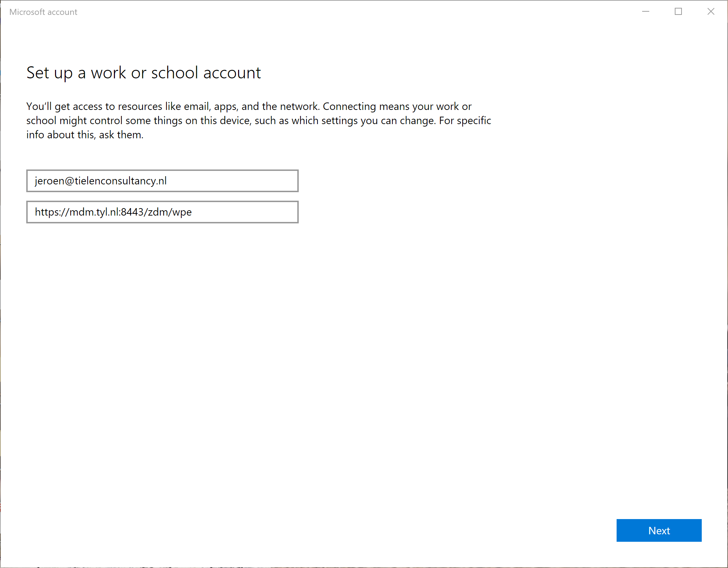The height and width of the screenshot is (568, 728).
Task: Focus the email field with jeroen@tielenconsultancy.nl
Action: tap(162, 181)
